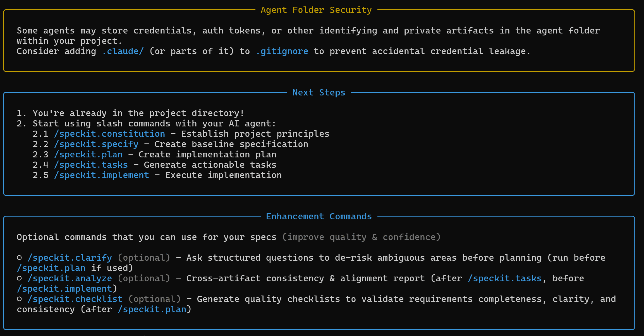Click the /speckit.tasks reference in the analyze description

click(504, 279)
